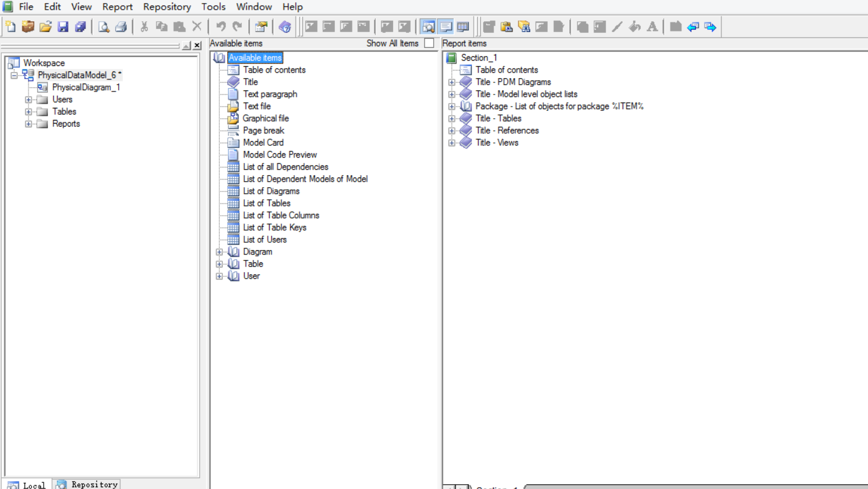The width and height of the screenshot is (868, 489).
Task: Click the Save floppy disk icon
Action: [x=63, y=27]
